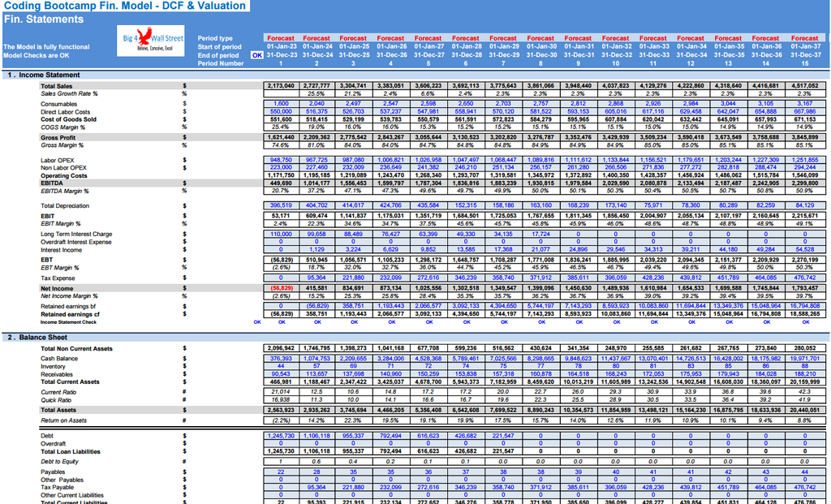This screenshot has width=831, height=504.
Task: Click the 'Sales Growth Rate %' row label
Action: pos(70,93)
